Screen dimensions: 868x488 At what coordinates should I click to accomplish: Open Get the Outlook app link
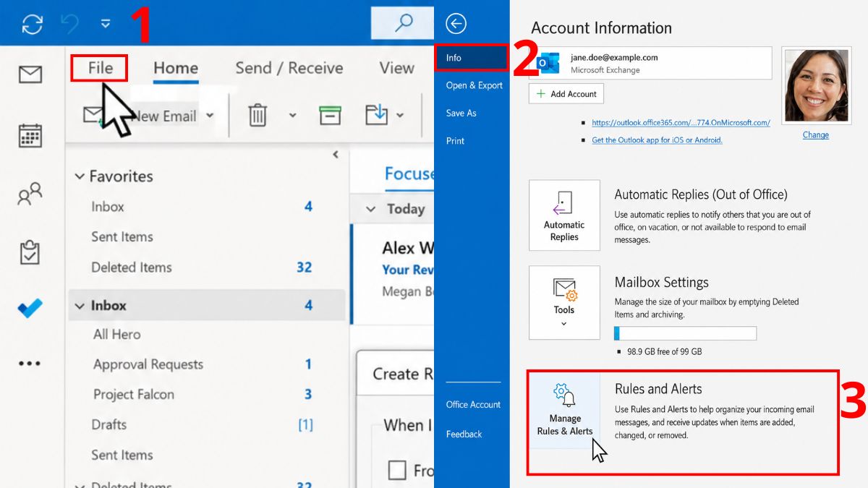coord(657,140)
